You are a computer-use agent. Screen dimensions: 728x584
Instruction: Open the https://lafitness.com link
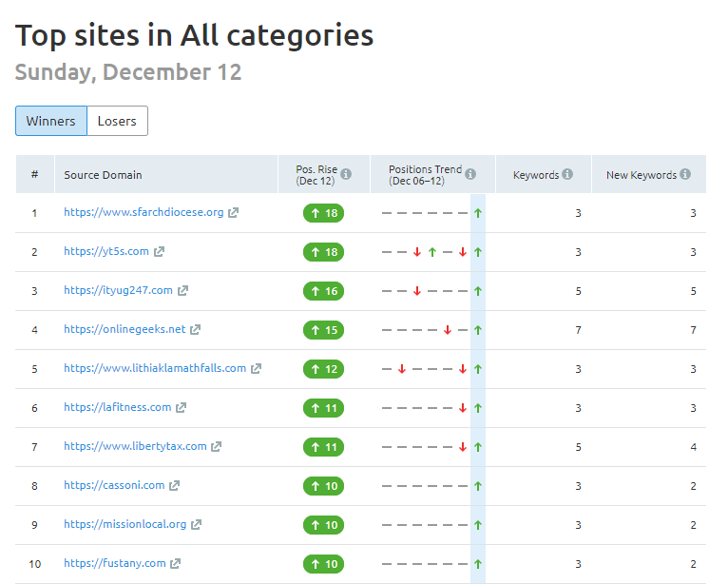tap(118, 407)
